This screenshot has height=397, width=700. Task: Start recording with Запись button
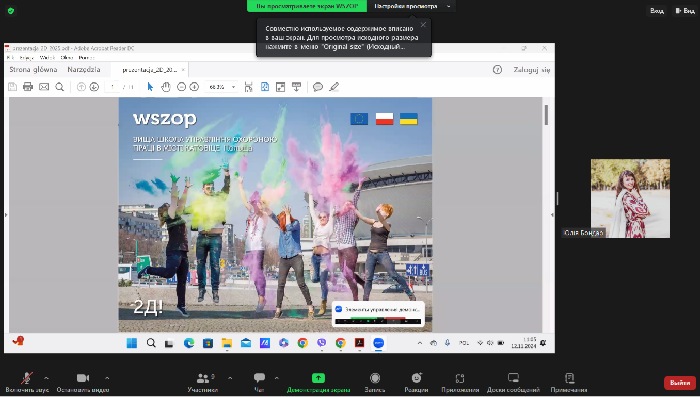pos(375,383)
